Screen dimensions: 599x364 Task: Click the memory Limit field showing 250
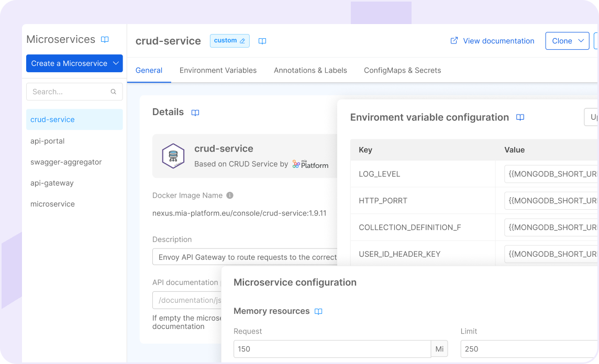coord(529,349)
